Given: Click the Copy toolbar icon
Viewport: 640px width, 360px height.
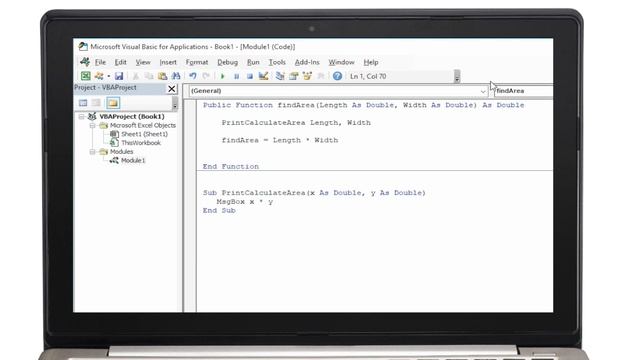Looking at the screenshot, I should coord(149,76).
